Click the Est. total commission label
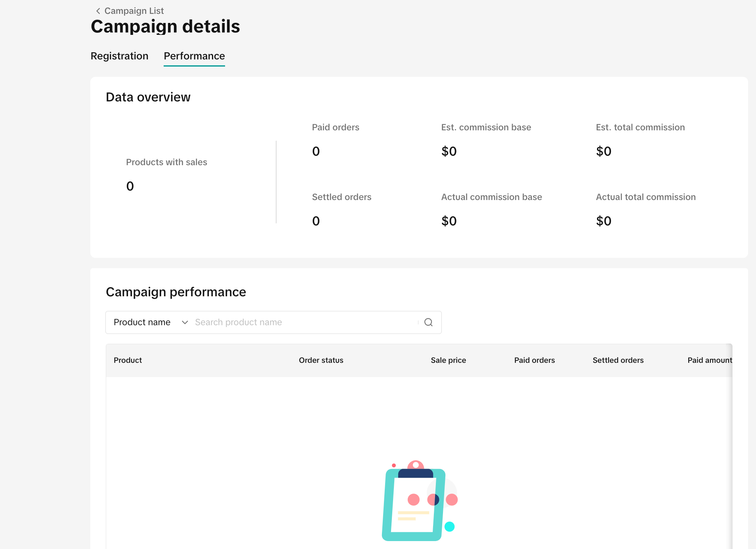The width and height of the screenshot is (756, 549). pyautogui.click(x=640, y=128)
